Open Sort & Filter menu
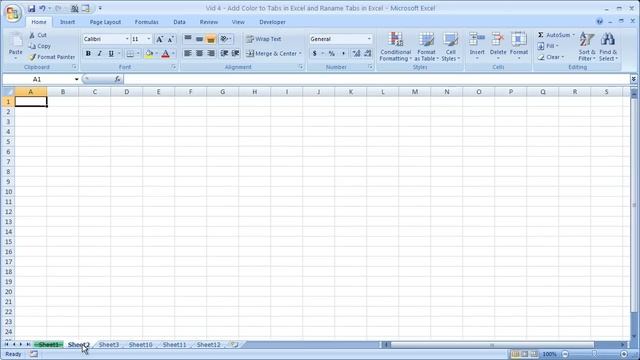The image size is (640, 360). 587,47
